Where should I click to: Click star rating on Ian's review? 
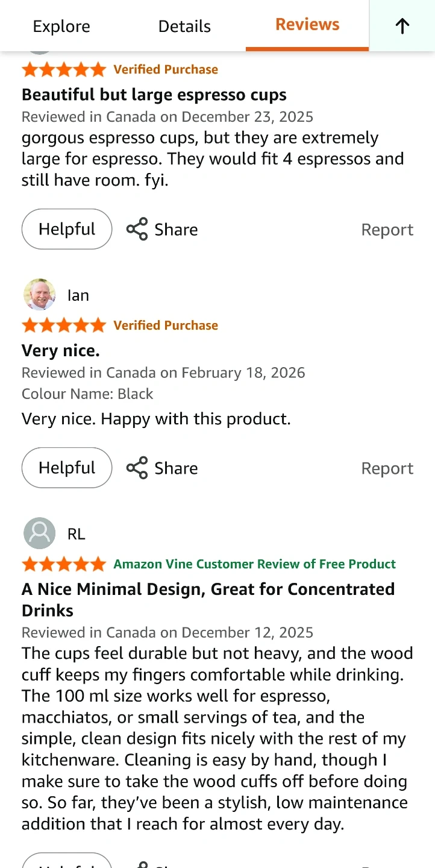pyautogui.click(x=64, y=325)
